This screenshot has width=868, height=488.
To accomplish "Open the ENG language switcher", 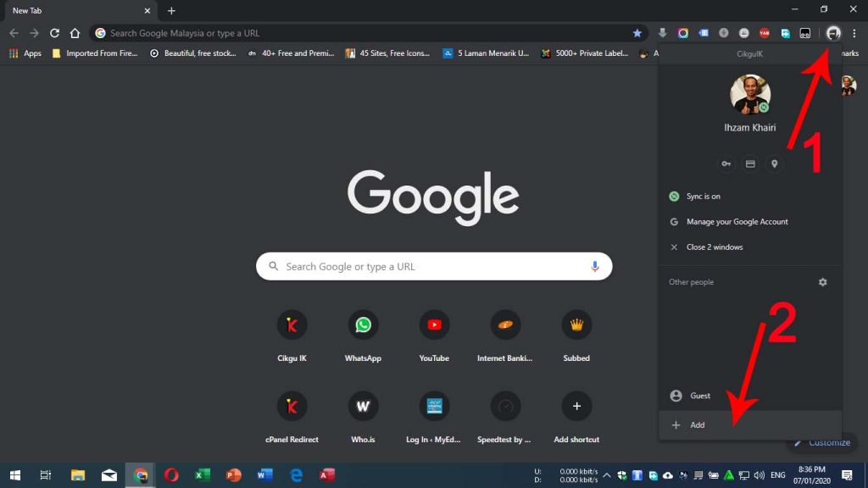I will [x=778, y=475].
